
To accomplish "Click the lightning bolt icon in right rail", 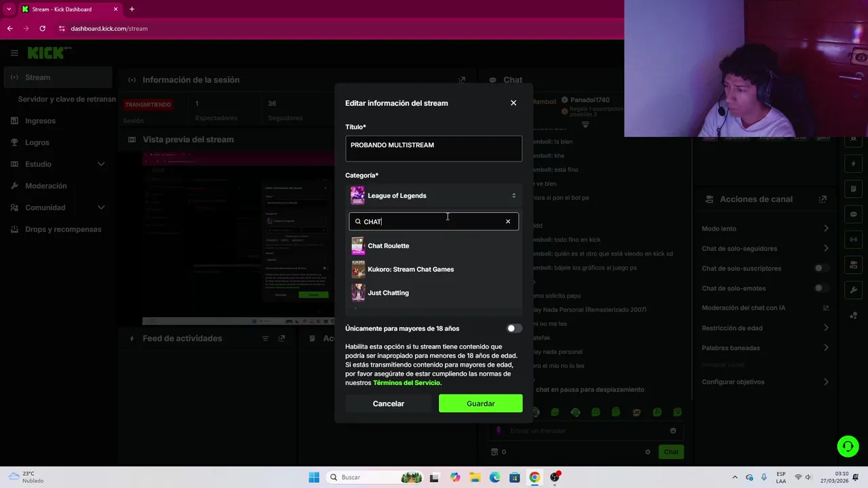I will tap(854, 164).
